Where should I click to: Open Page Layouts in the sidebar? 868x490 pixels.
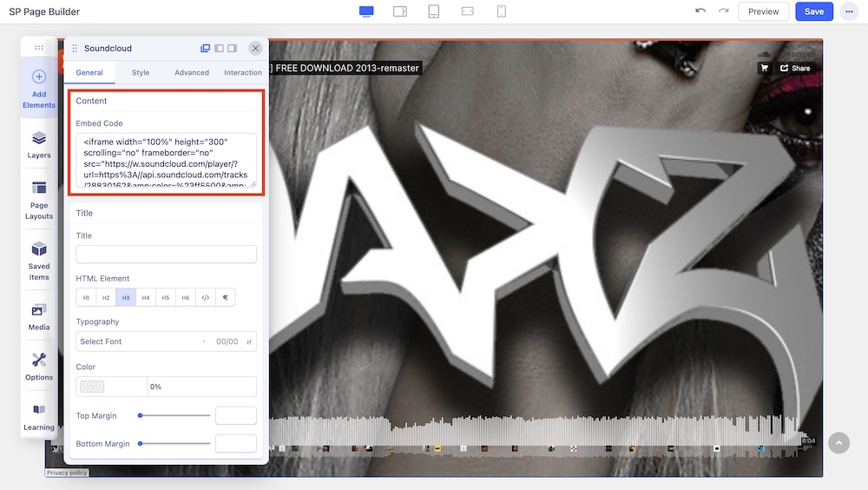39,200
